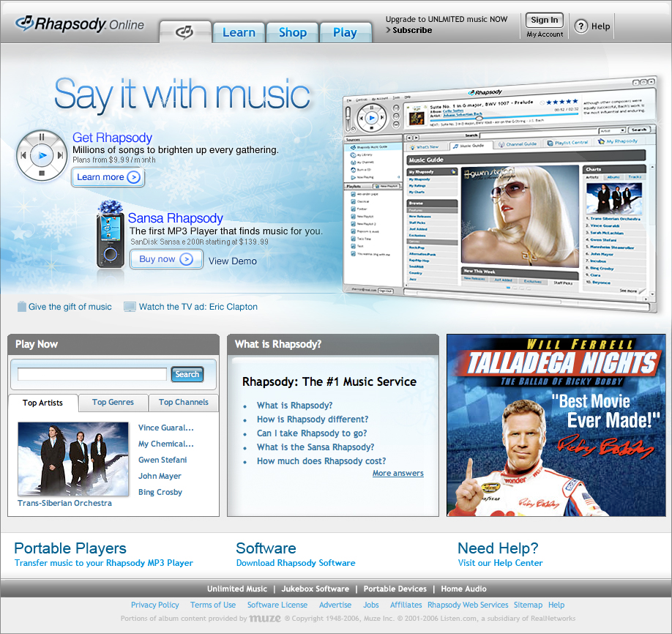This screenshot has height=634, width=672.
Task: Click the play button on player wheel
Action: click(x=42, y=156)
